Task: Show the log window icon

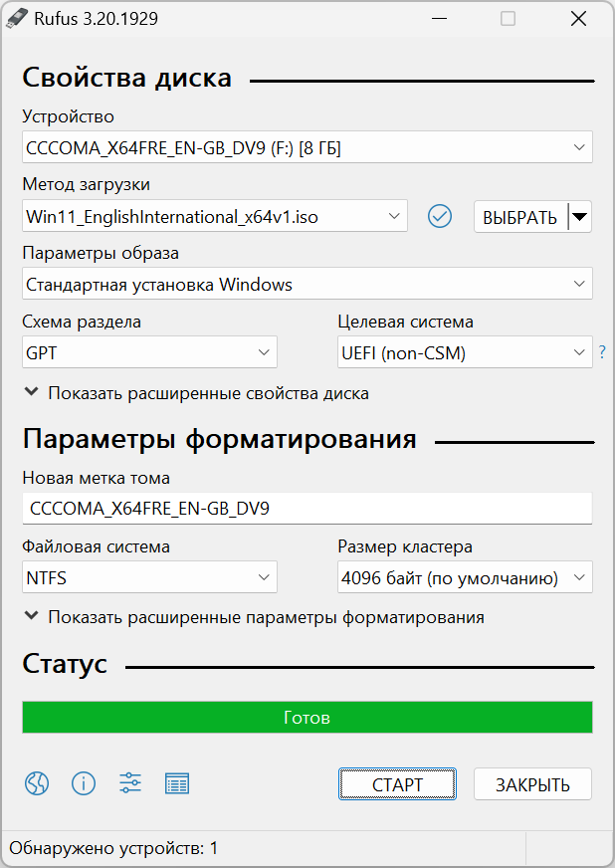Action: click(177, 783)
